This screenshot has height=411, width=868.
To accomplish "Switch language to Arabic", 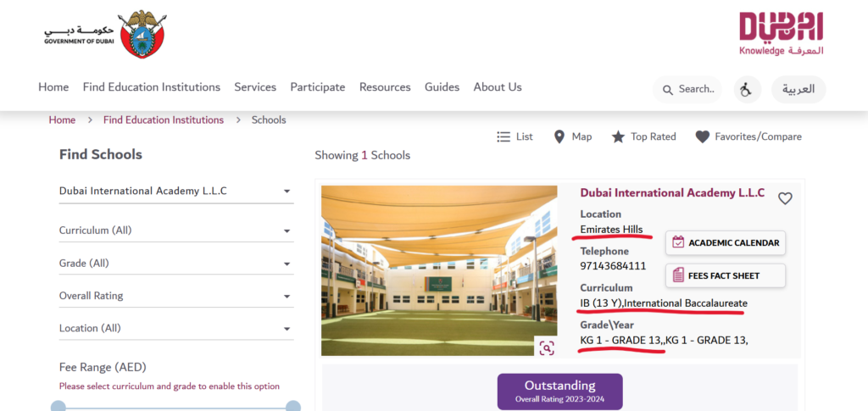I will tap(798, 89).
